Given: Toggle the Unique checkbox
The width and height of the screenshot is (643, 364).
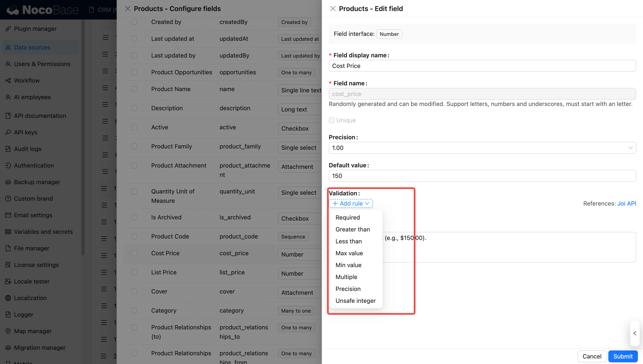Looking at the screenshot, I should tap(332, 120).
